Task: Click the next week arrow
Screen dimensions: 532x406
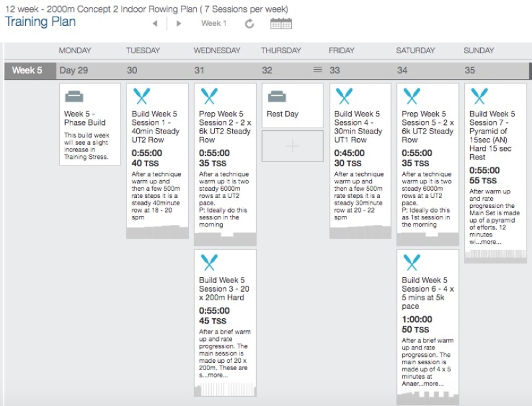Action: 178,24
